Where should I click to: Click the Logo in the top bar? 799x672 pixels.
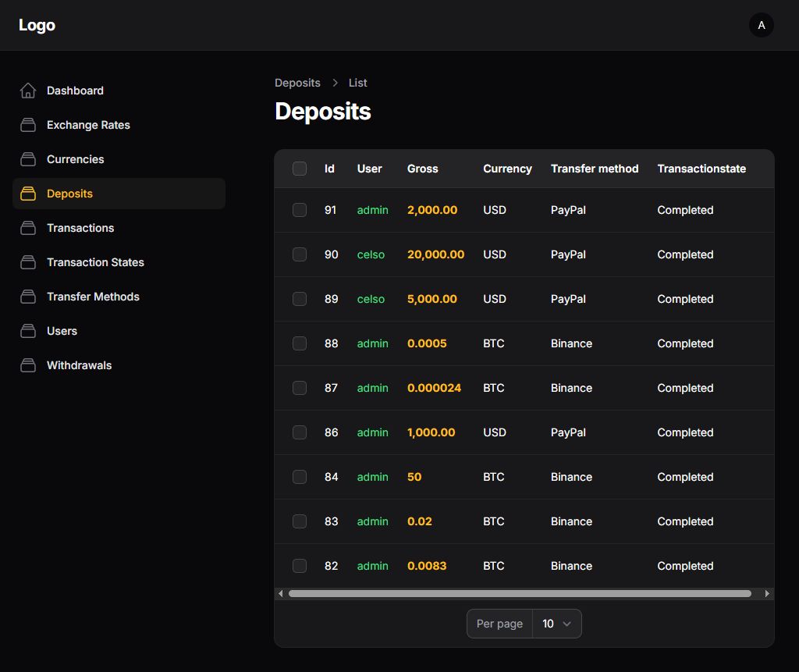[x=37, y=25]
